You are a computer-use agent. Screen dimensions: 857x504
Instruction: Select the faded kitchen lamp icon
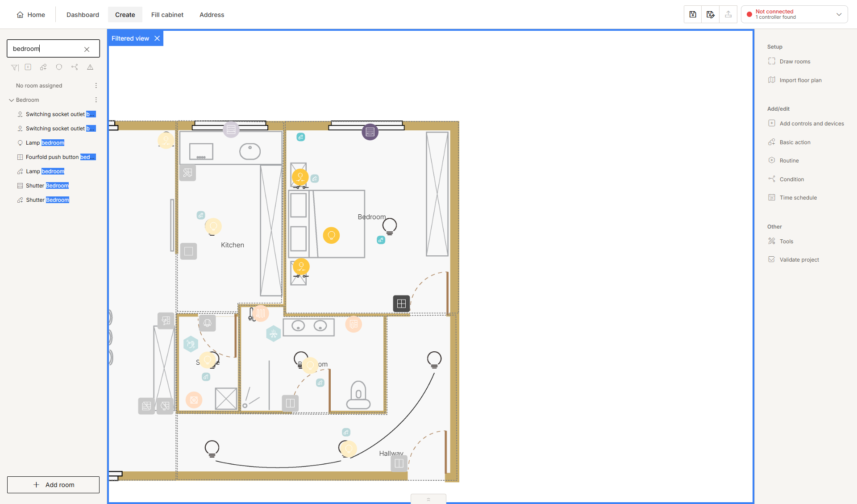click(x=213, y=226)
